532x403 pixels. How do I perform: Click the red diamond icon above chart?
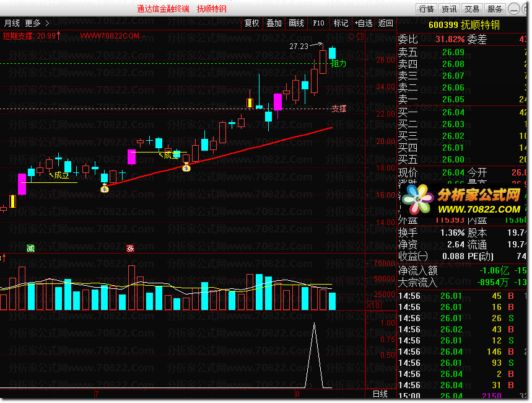coord(352,36)
